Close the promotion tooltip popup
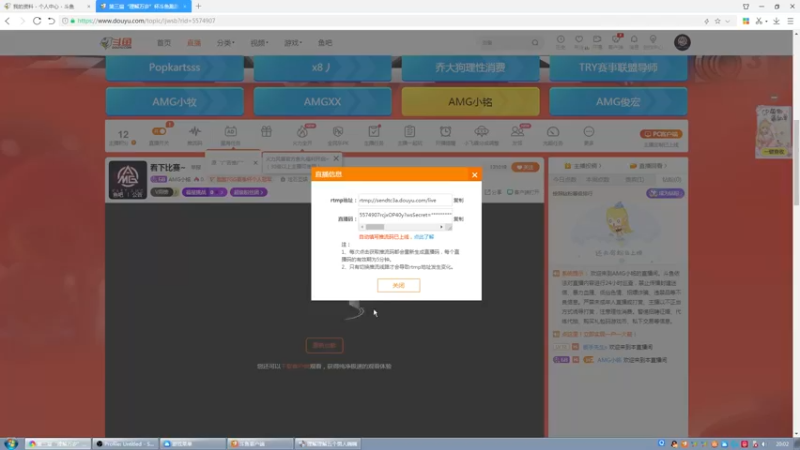800x450 pixels. (x=255, y=163)
